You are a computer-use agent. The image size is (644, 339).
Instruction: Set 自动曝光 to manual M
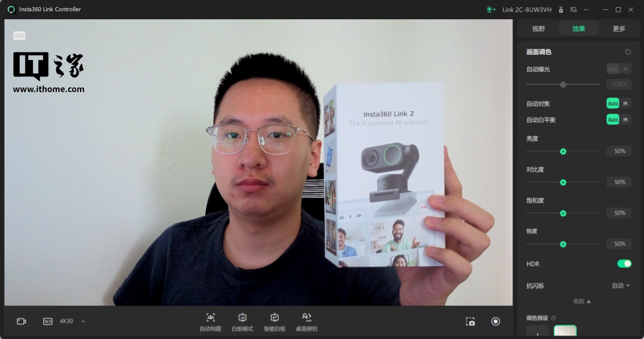click(625, 69)
